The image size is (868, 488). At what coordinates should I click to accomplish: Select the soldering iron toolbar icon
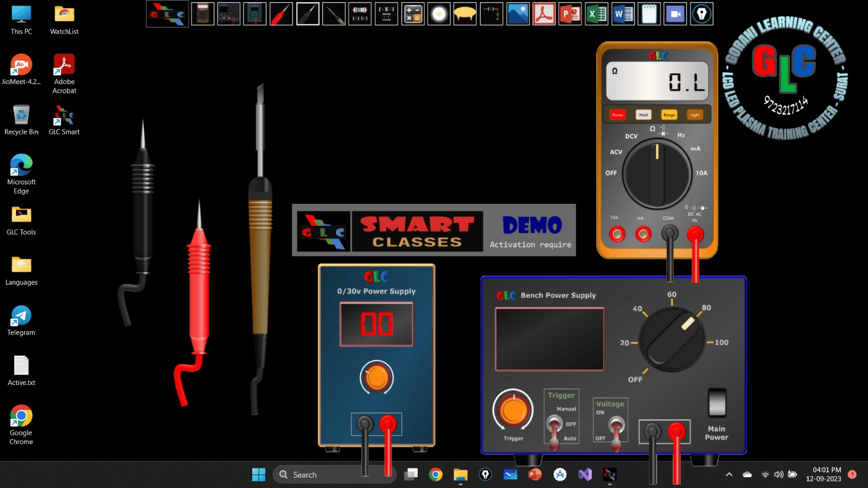[x=334, y=14]
